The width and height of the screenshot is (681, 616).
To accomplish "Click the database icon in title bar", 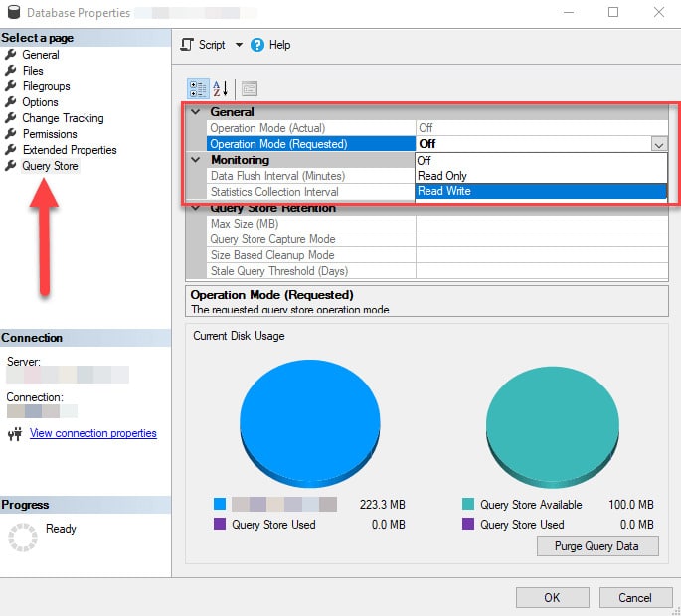I will tap(14, 12).
